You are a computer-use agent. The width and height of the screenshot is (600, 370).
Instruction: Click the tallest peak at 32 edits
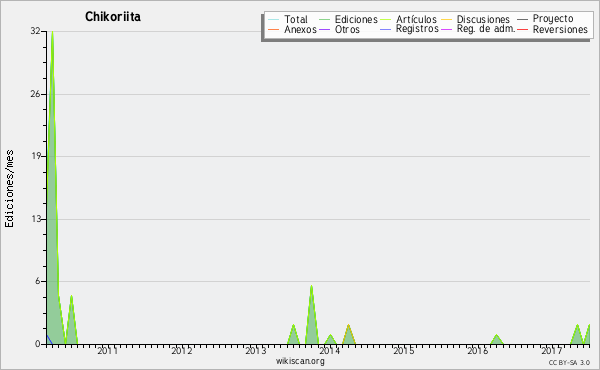(x=52, y=32)
